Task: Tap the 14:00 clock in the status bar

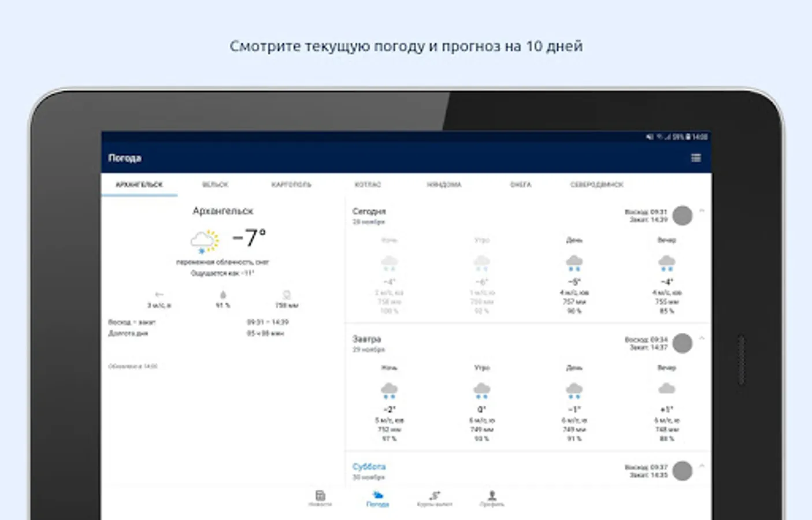Action: 700,137
